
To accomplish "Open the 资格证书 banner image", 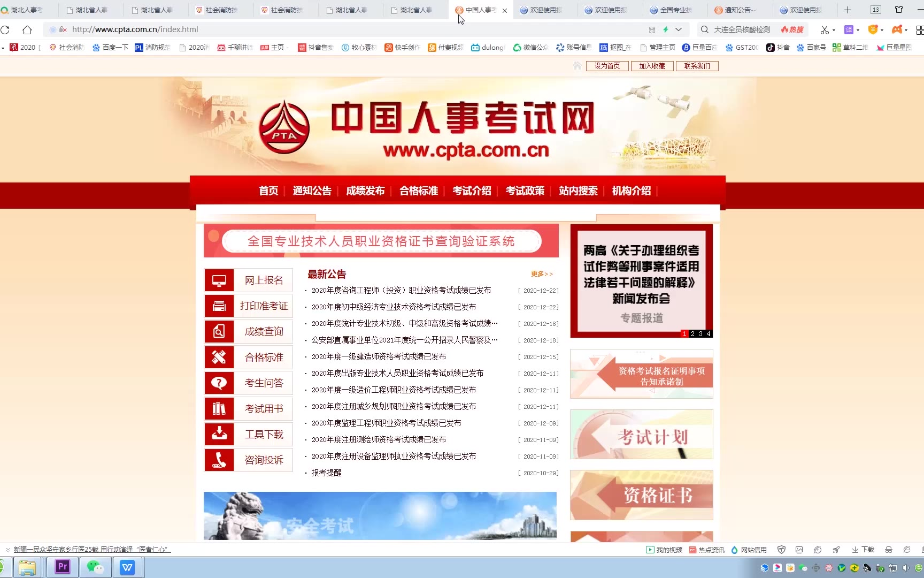I will [642, 495].
